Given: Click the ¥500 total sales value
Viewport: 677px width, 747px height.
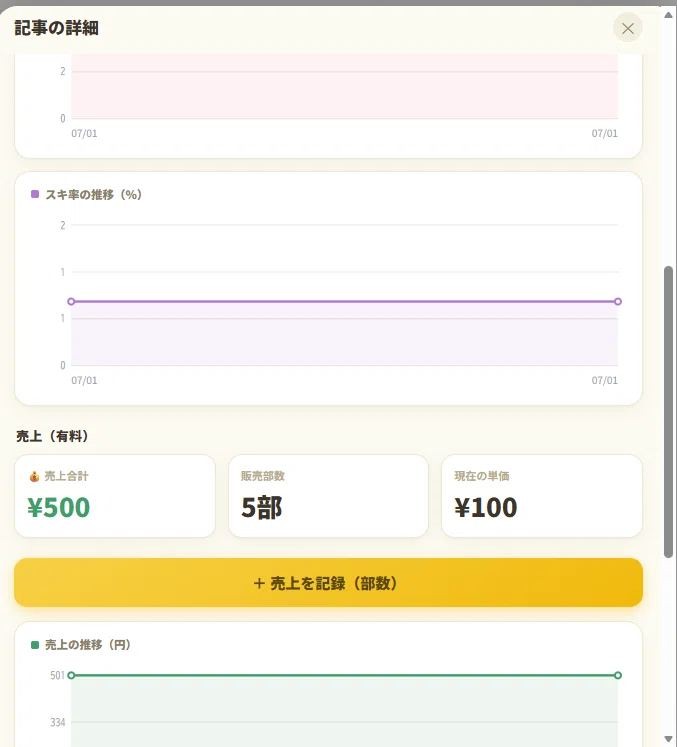Looking at the screenshot, I should 59,507.
